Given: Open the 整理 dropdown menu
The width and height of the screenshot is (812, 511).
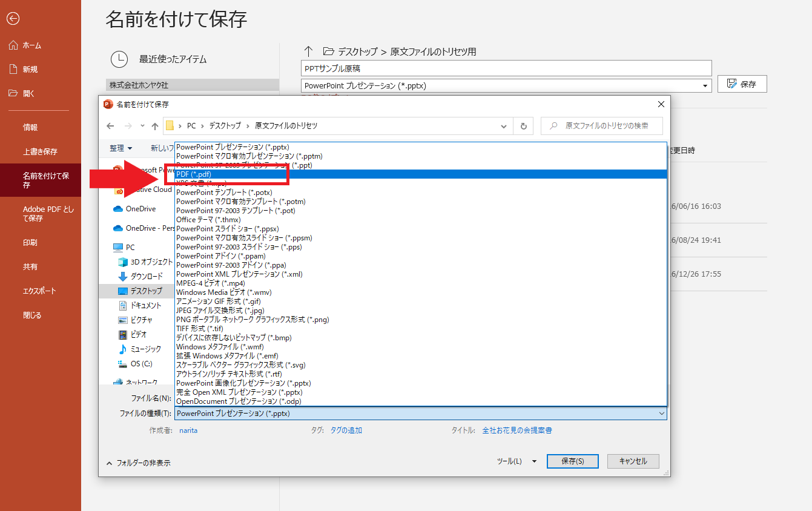Looking at the screenshot, I should tap(121, 148).
